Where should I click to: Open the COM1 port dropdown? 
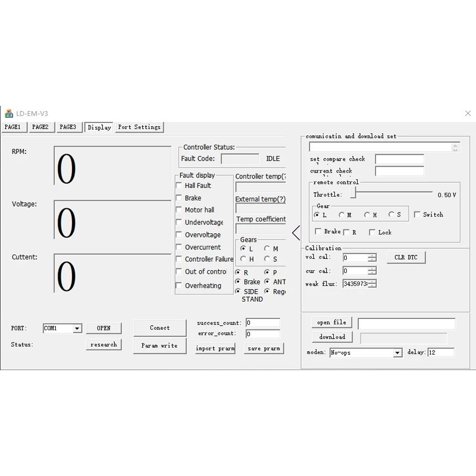point(78,328)
